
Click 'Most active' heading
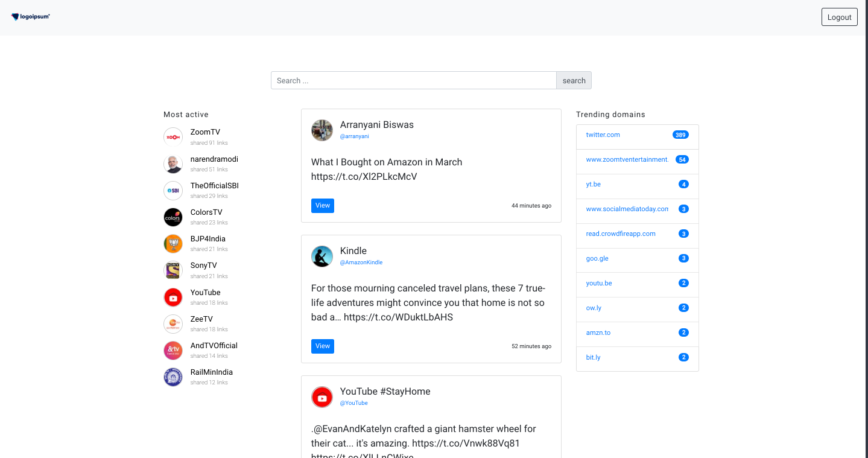coord(186,115)
